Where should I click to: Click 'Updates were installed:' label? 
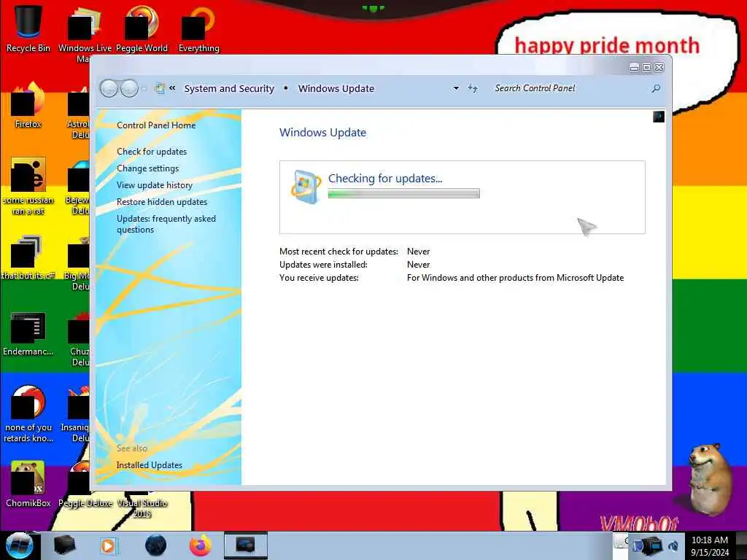[323, 264]
